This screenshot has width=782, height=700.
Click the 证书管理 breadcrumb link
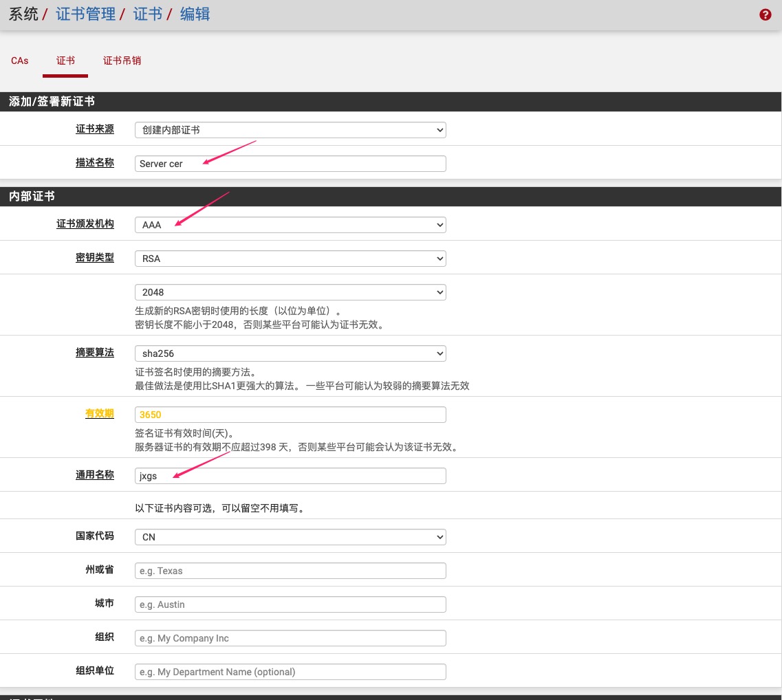tap(86, 14)
